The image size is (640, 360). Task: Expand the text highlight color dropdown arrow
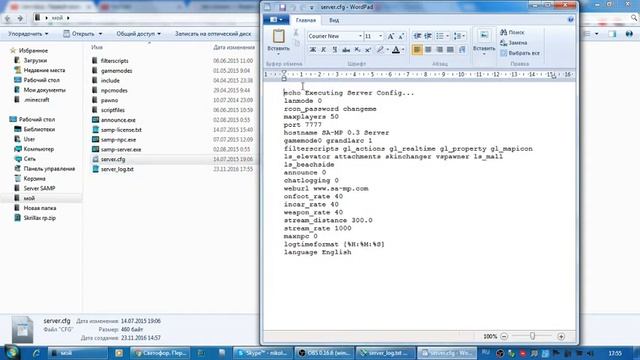click(387, 50)
